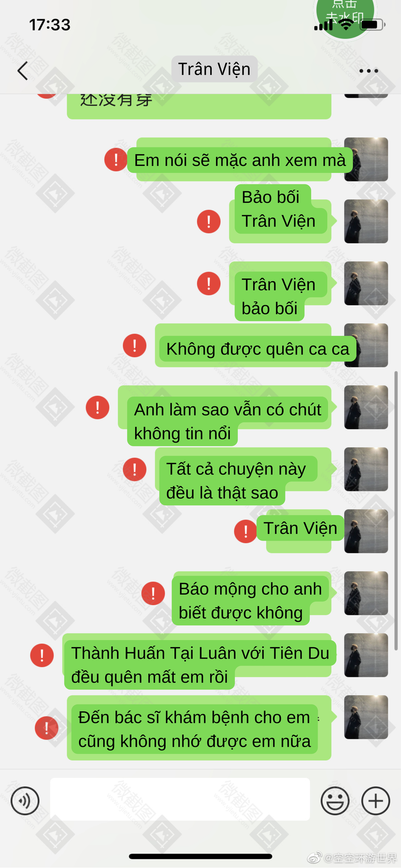The width and height of the screenshot is (401, 868).
Task: Tap the plus icon for more attachments
Action: 375,801
